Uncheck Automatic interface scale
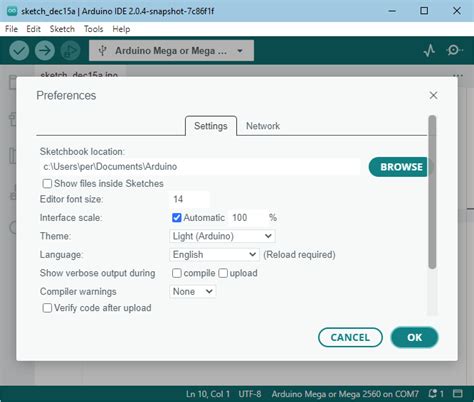 click(177, 218)
